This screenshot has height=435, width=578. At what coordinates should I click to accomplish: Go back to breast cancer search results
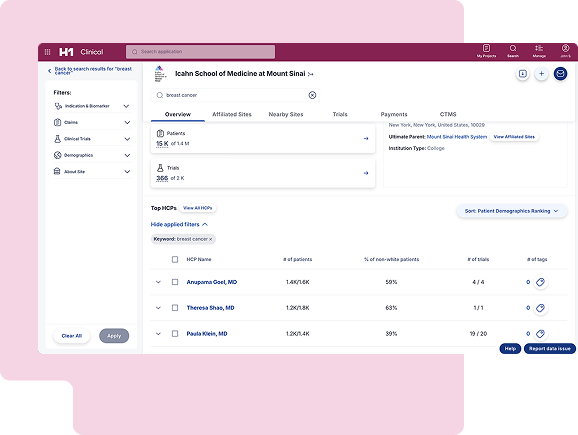[93, 71]
